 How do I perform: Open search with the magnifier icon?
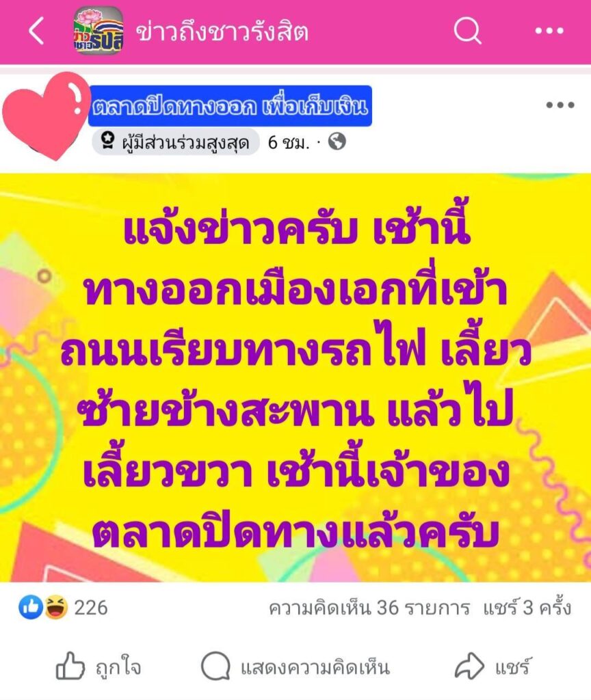click(x=467, y=31)
